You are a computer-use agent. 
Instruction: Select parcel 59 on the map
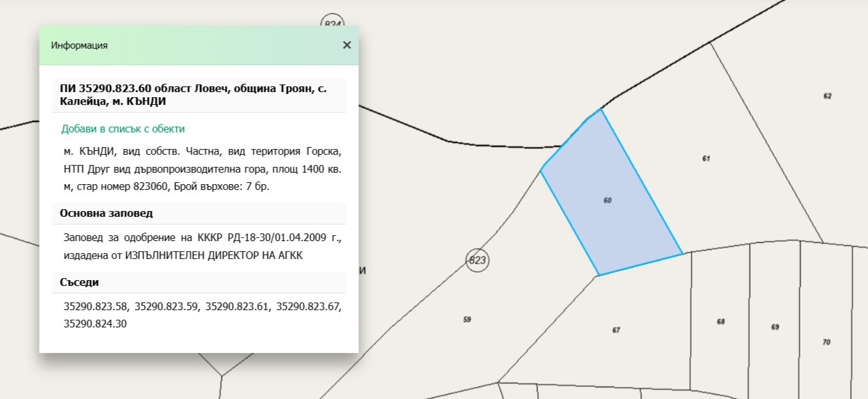tap(467, 319)
